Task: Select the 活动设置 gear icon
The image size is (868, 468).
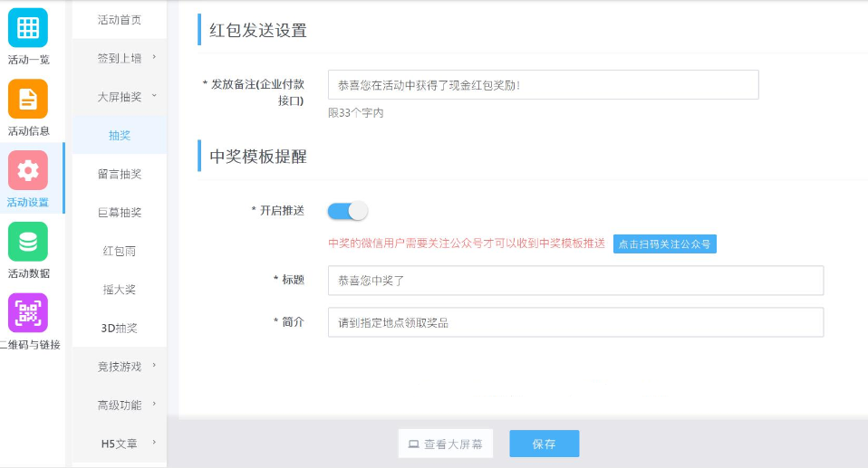Action: pos(28,170)
